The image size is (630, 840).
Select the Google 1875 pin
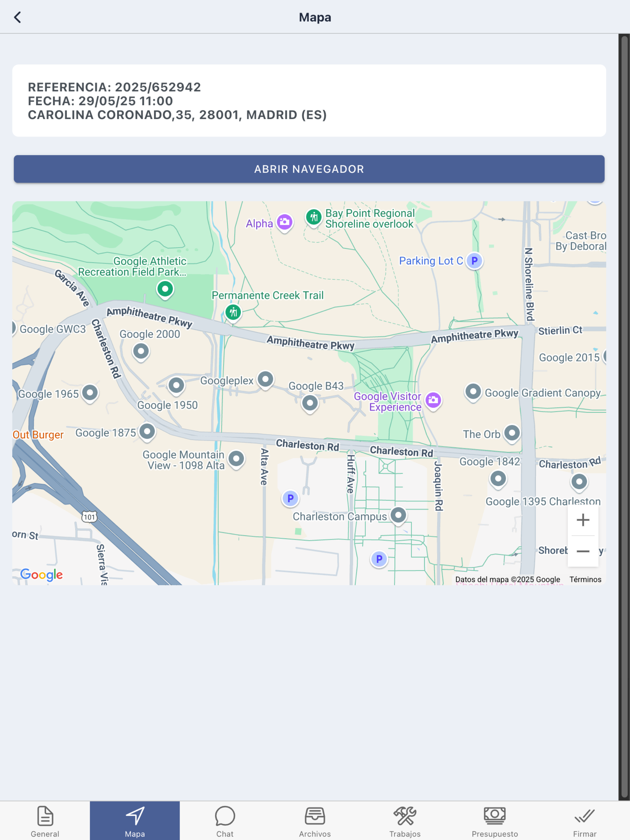147,432
